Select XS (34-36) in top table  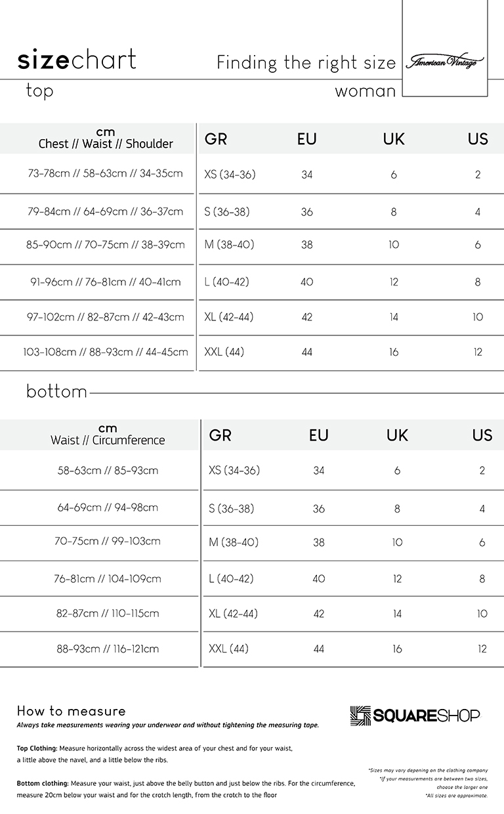230,175
